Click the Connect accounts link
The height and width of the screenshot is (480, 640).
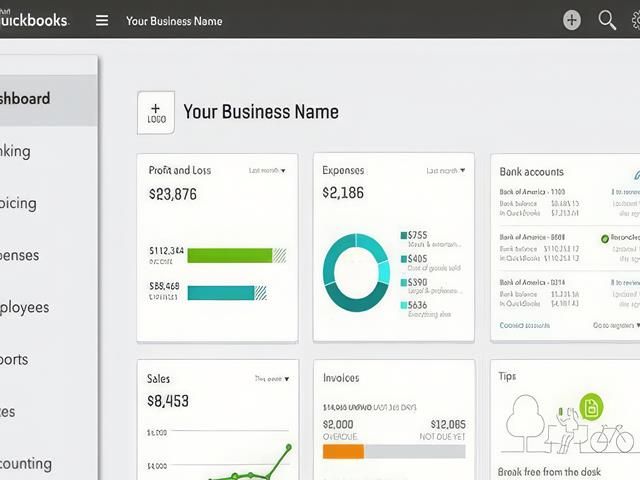tap(524, 325)
